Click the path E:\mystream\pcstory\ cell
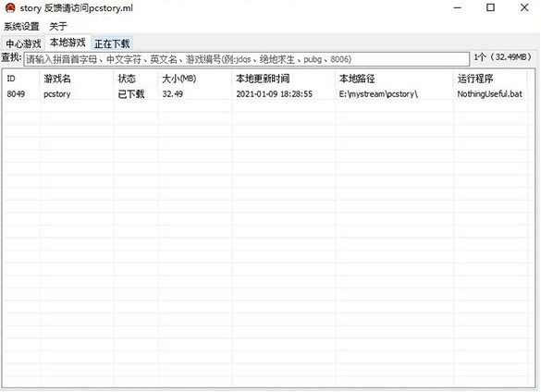 coord(378,94)
